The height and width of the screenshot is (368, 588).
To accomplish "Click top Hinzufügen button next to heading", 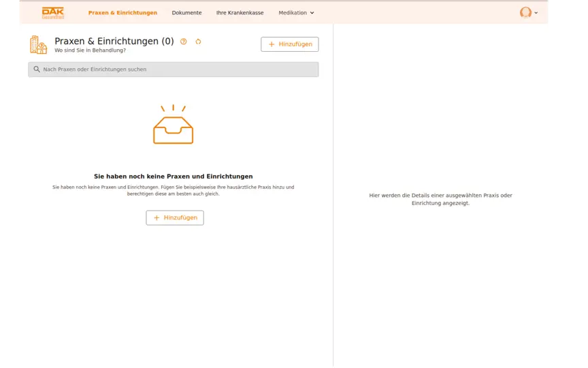I will (290, 44).
